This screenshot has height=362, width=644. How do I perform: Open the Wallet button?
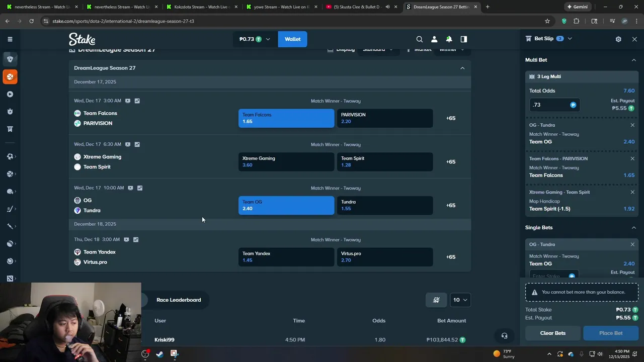292,39
